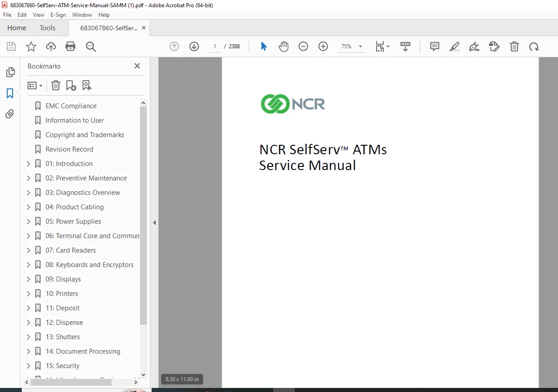Expand the 07: Card Readers bookmark
The height and width of the screenshot is (392, 558).
coord(28,250)
